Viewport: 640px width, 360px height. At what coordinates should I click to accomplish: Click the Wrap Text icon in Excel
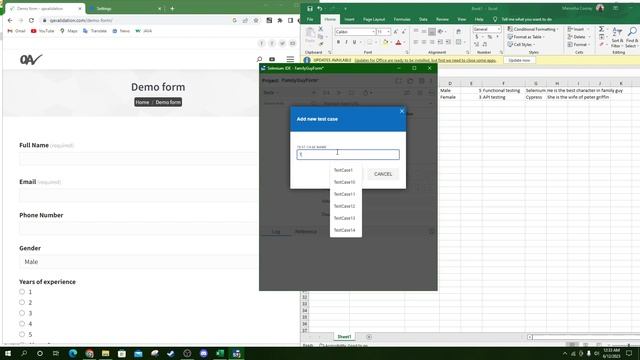458,31
